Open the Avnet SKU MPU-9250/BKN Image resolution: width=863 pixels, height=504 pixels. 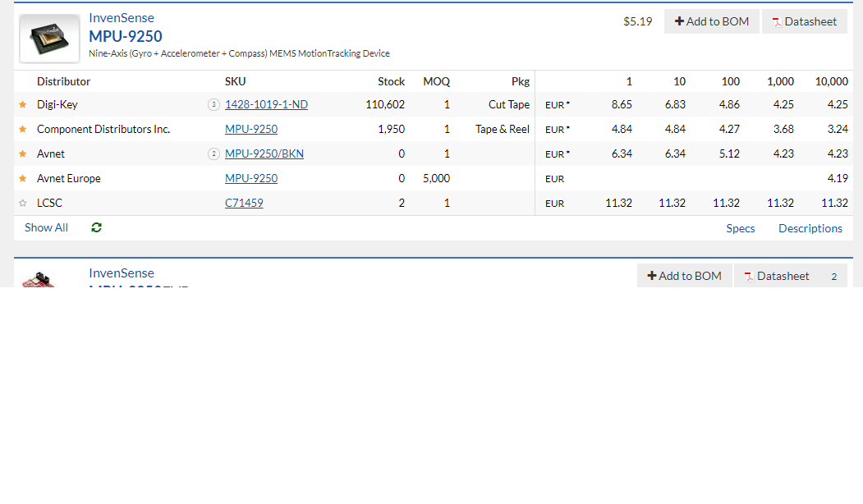tap(264, 154)
